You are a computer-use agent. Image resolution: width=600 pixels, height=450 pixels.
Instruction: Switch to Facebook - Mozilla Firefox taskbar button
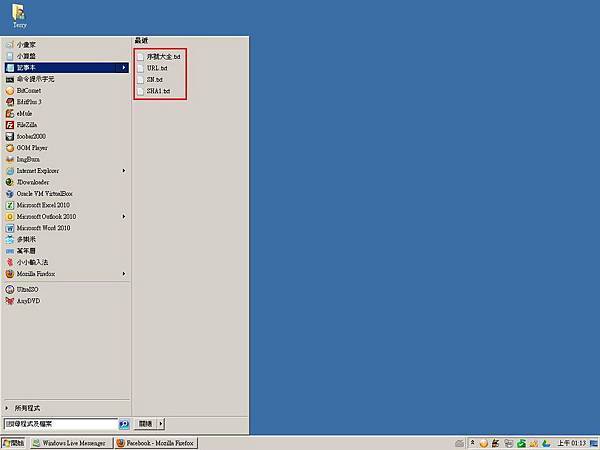coord(156,443)
